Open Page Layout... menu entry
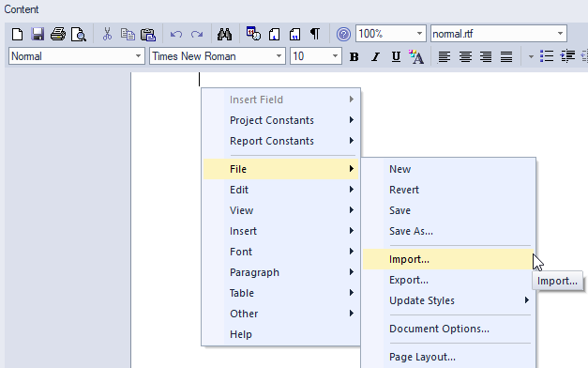Screen dimensions: 588x368 coord(448,357)
